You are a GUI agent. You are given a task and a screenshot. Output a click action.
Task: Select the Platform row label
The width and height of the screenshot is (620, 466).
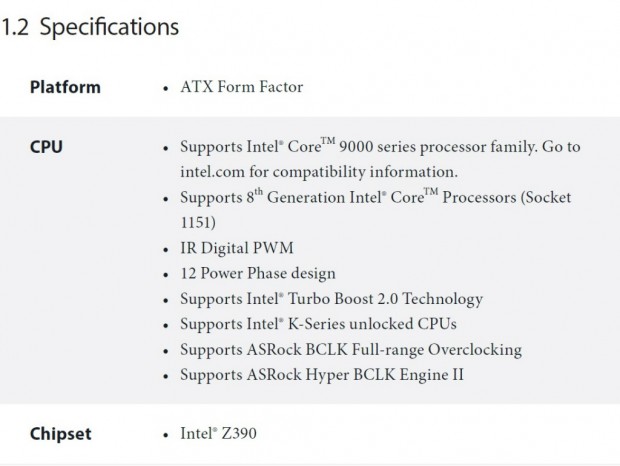65,87
